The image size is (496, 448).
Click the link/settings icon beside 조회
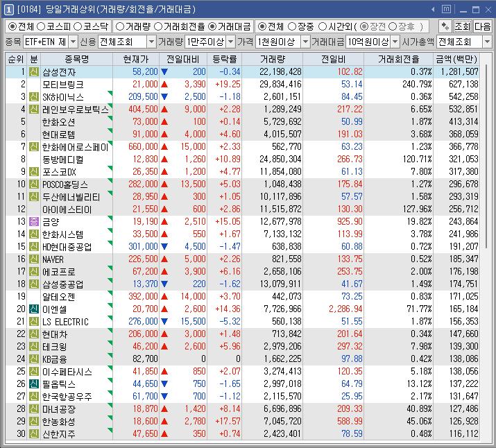[445, 26]
